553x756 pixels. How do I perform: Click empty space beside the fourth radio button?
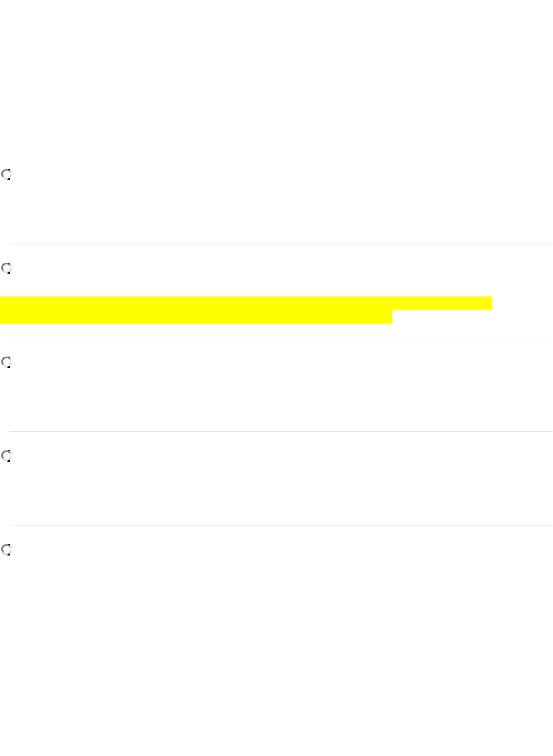(162, 456)
